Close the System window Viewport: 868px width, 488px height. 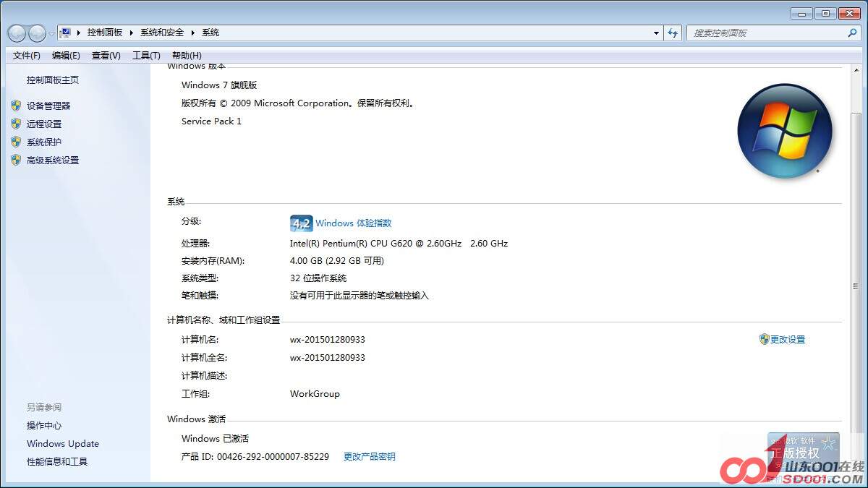(x=848, y=14)
